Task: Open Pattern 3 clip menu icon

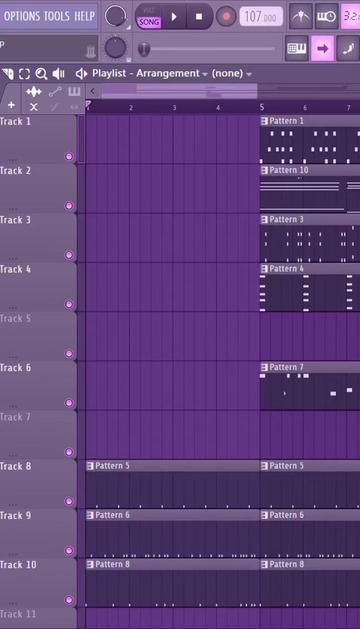Action: 264,219
